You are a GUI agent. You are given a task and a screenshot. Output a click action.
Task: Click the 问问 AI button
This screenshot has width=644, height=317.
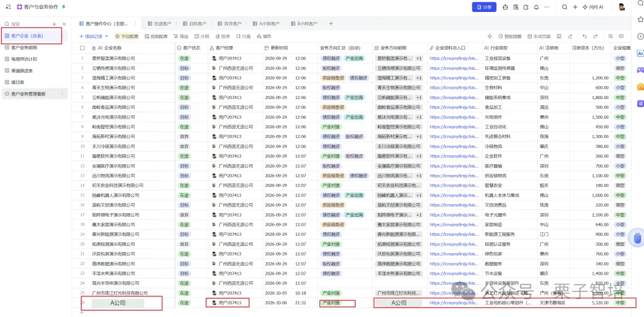[593, 7]
